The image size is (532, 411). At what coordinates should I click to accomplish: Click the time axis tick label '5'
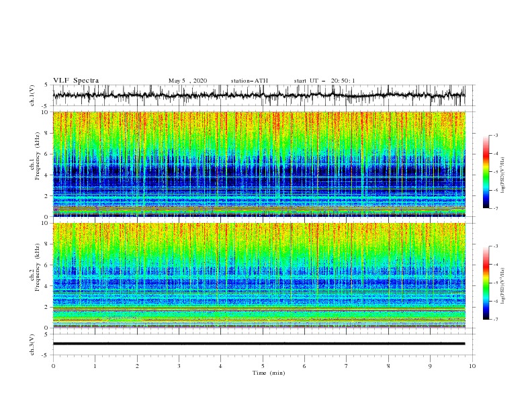point(263,366)
